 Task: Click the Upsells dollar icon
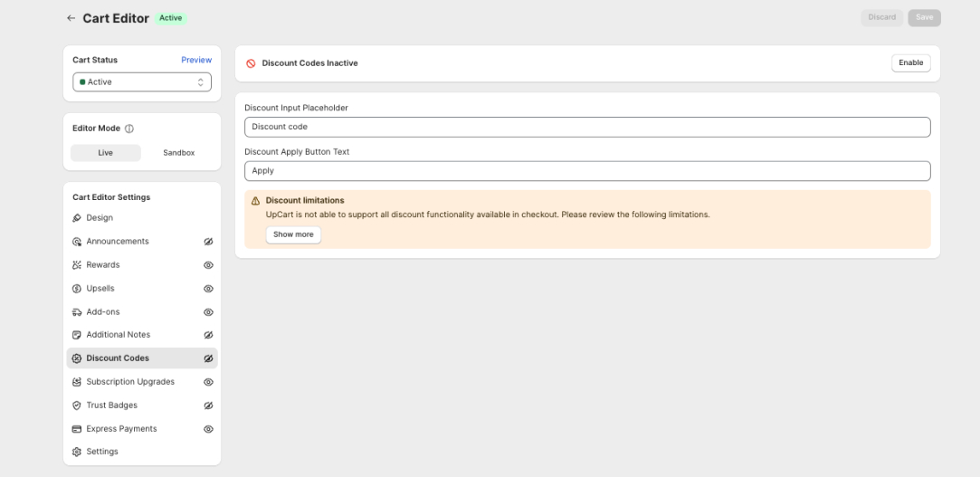tap(77, 289)
